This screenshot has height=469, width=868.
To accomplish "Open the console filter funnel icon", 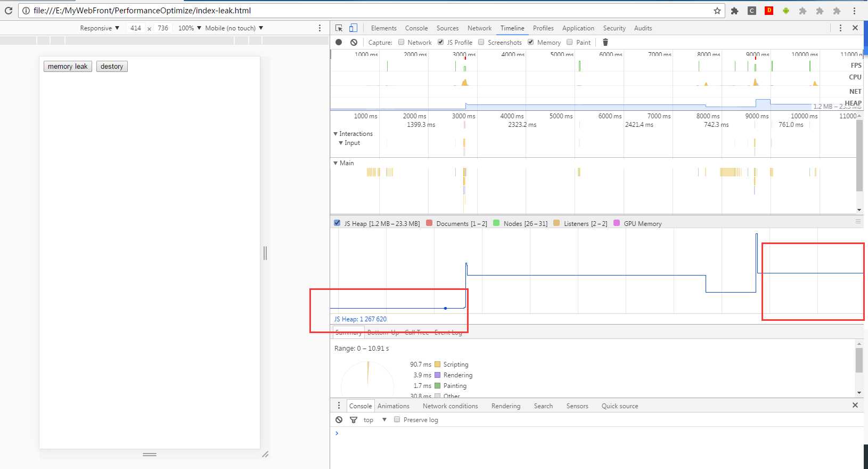I will [354, 420].
